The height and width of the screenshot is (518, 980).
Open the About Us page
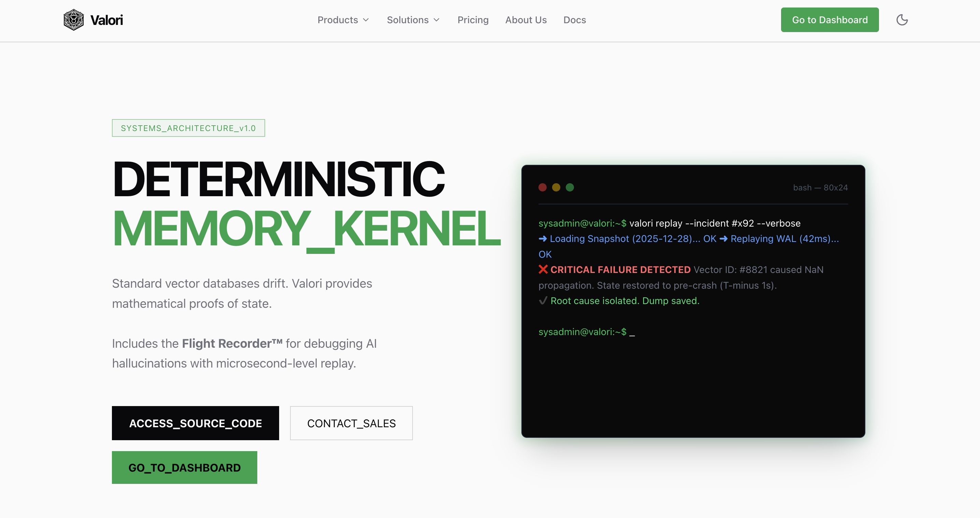pyautogui.click(x=526, y=20)
